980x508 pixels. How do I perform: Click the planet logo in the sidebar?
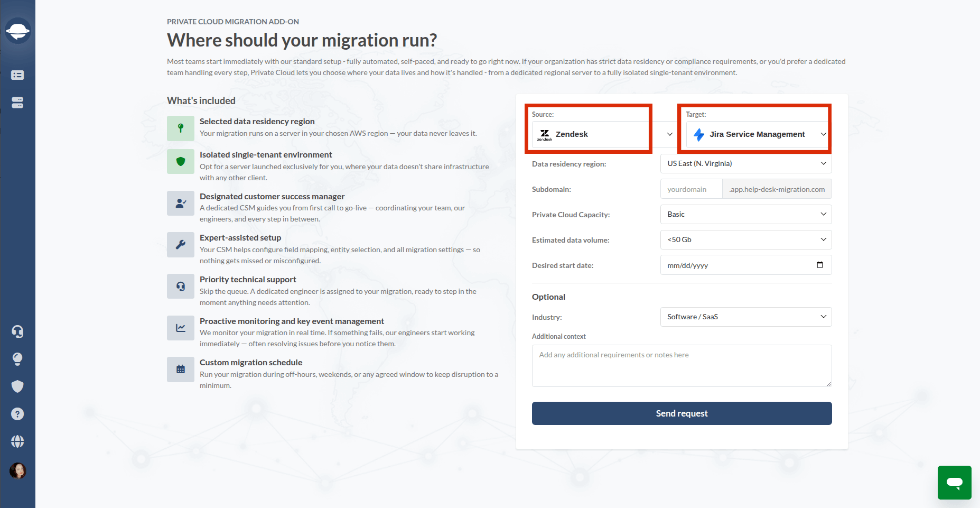[17, 31]
